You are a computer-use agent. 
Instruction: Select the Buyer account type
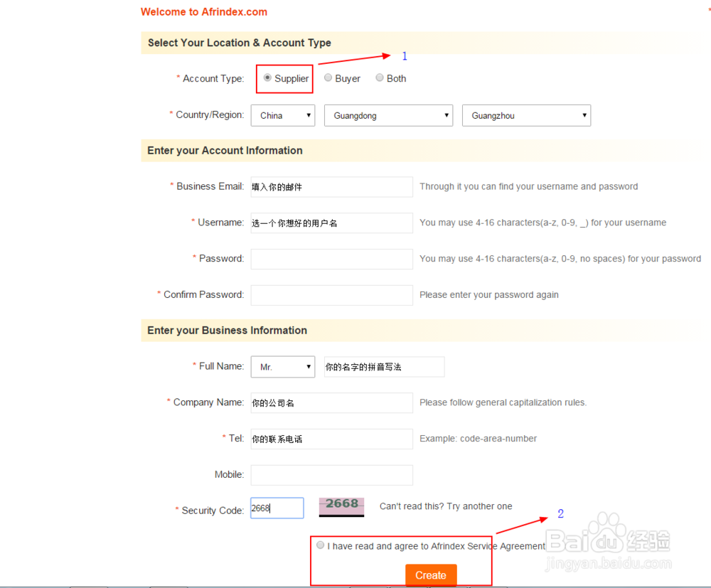(x=328, y=78)
